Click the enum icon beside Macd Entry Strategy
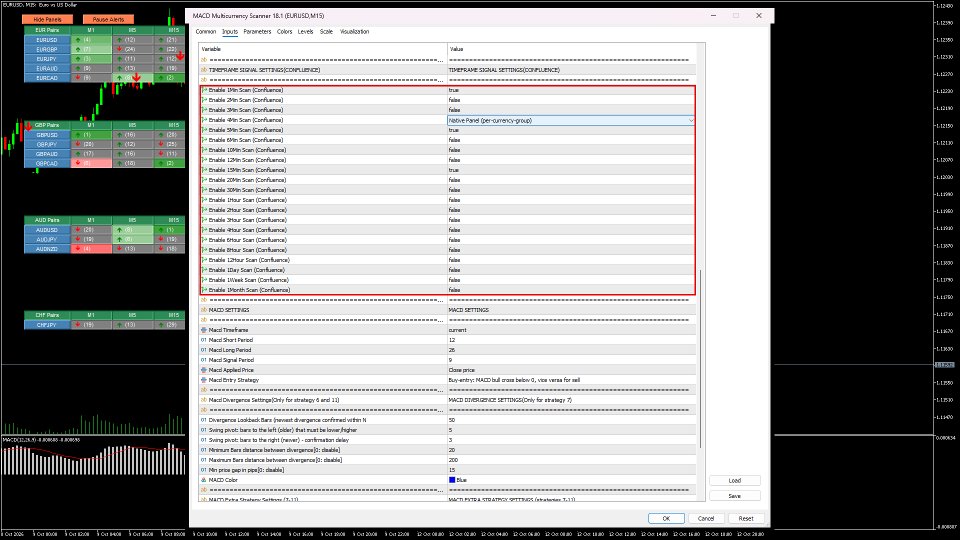960x540 pixels. [x=204, y=380]
